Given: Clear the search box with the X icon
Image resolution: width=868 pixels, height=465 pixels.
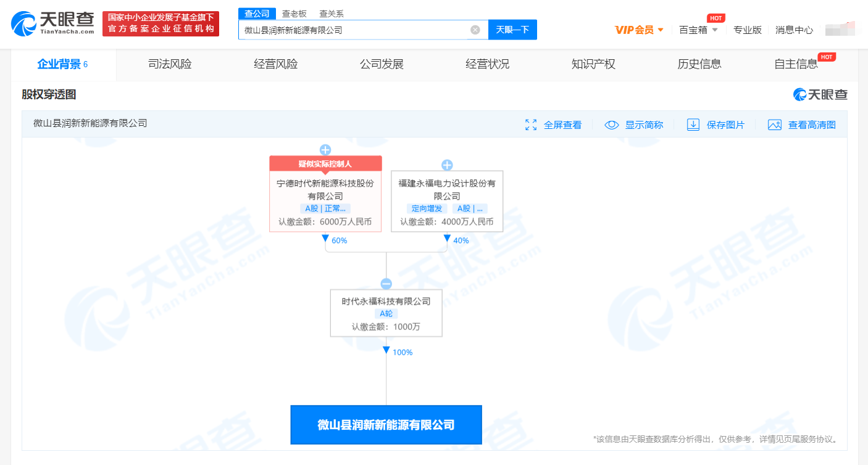Looking at the screenshot, I should point(475,30).
